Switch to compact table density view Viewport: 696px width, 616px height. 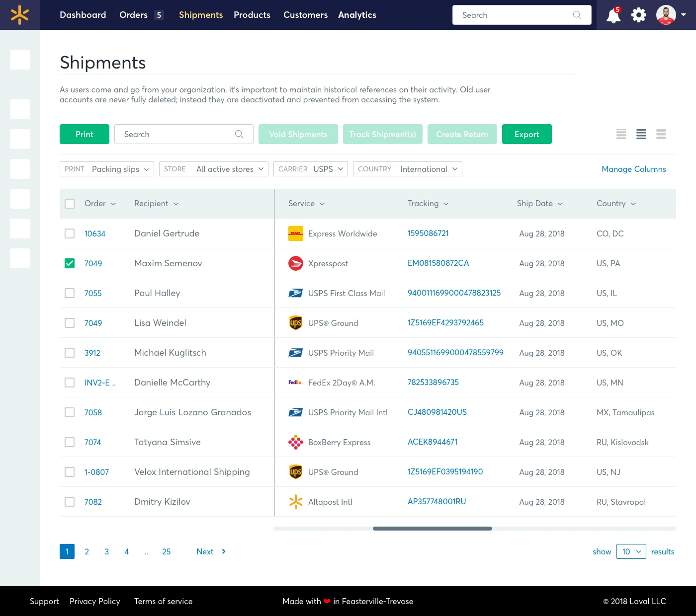(621, 134)
